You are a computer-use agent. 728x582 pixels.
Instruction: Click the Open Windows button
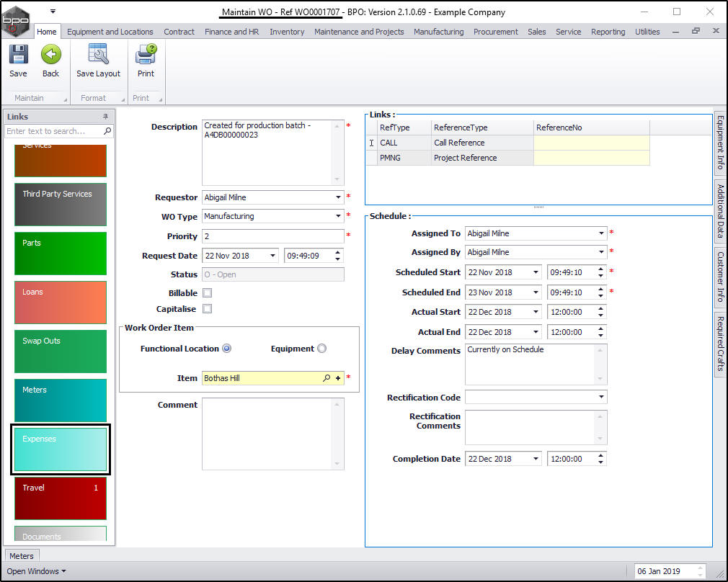coord(36,571)
